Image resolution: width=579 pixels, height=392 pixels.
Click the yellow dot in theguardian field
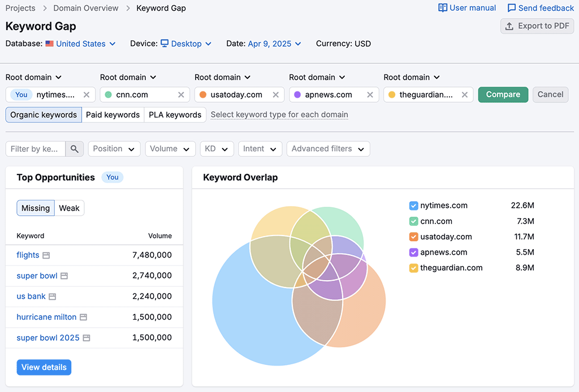pos(392,95)
